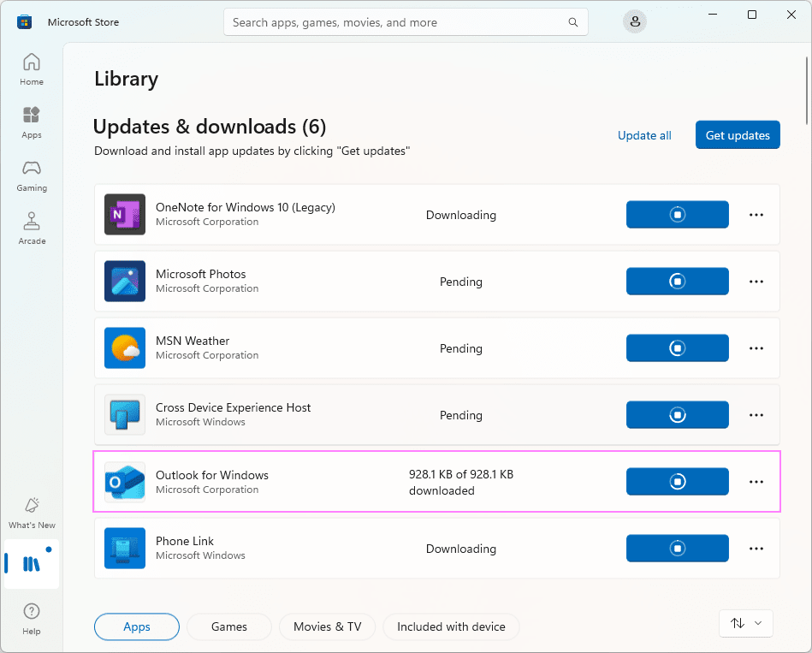Image resolution: width=812 pixels, height=653 pixels.
Task: Go to Home in the sidebar
Action: click(32, 68)
